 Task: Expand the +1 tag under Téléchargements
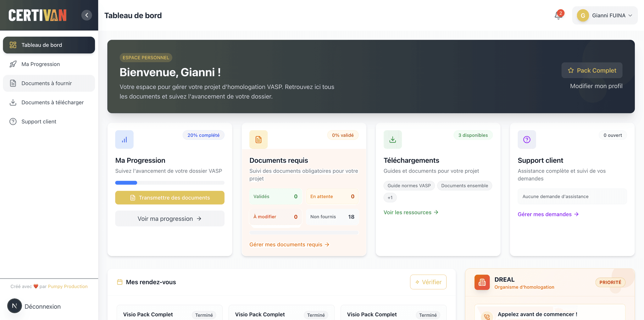click(x=390, y=197)
